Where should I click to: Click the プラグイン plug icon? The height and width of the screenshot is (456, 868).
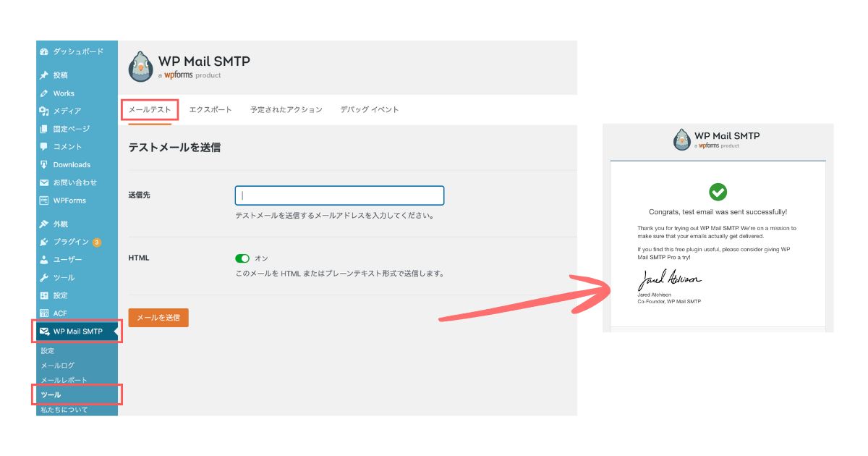(44, 242)
